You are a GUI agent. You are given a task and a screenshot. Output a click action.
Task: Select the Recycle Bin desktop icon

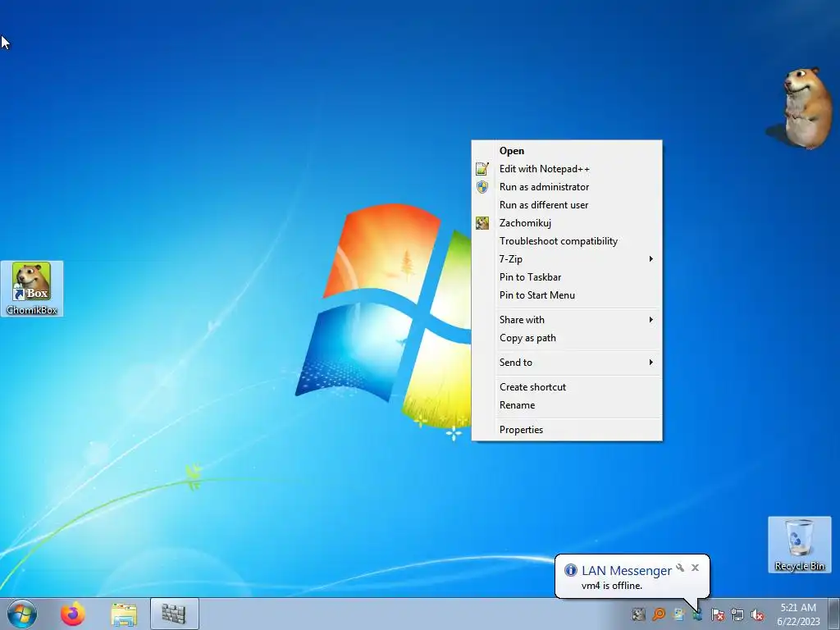click(x=799, y=545)
